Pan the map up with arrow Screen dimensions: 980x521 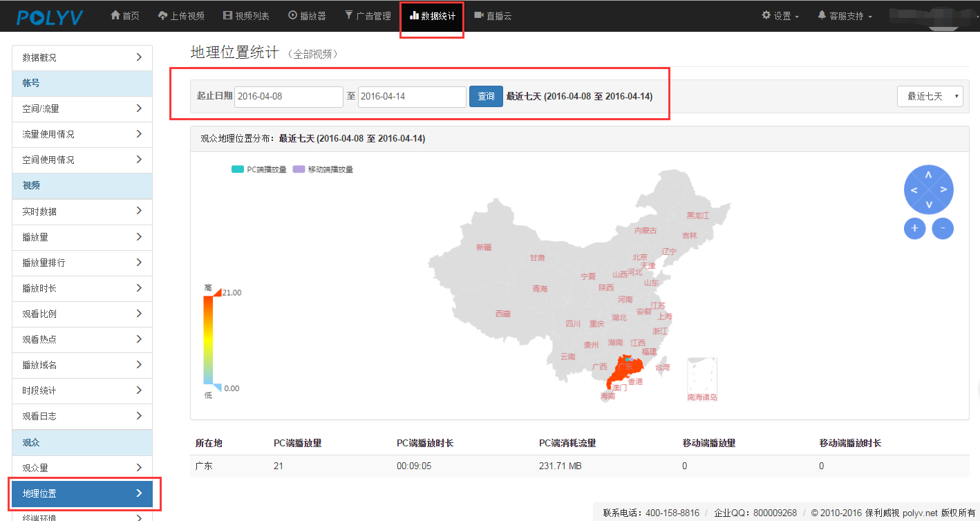(928, 175)
